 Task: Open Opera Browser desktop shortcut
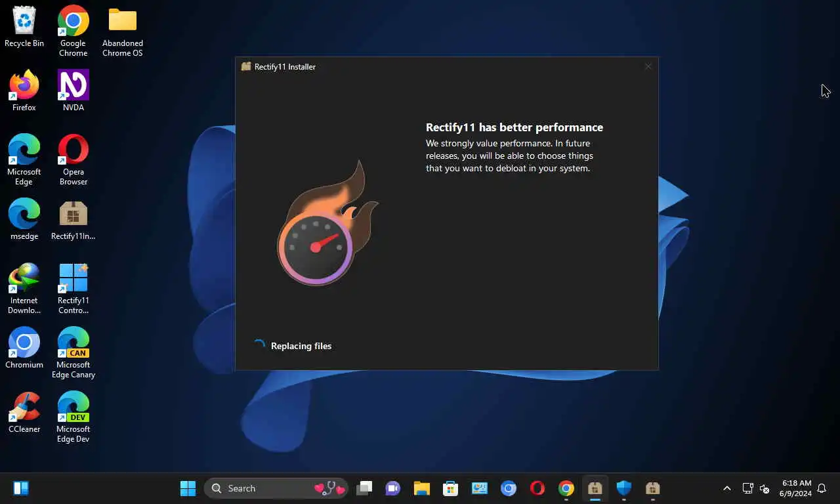(x=73, y=159)
